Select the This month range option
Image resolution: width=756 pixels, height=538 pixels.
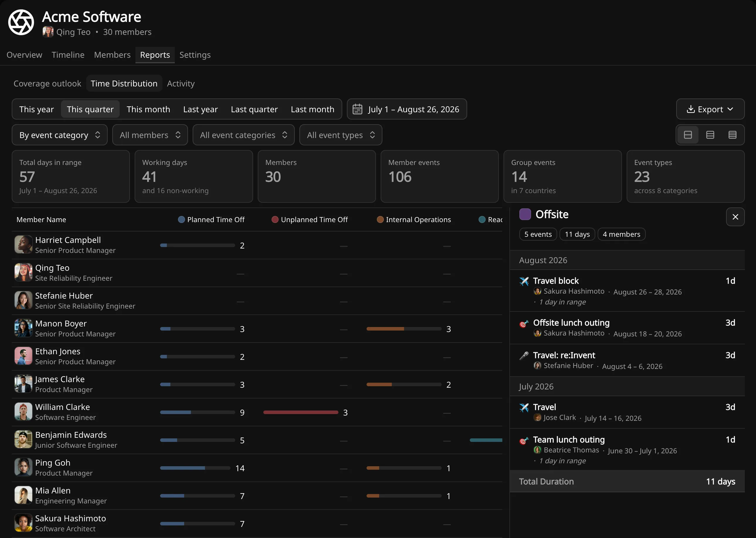pos(148,109)
